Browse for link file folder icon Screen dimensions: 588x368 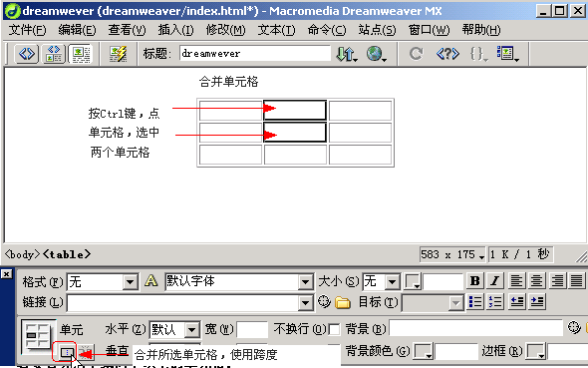tap(343, 302)
